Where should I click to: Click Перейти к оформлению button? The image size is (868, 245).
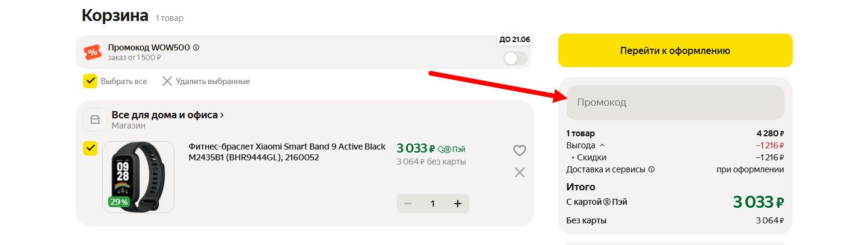pyautogui.click(x=675, y=50)
